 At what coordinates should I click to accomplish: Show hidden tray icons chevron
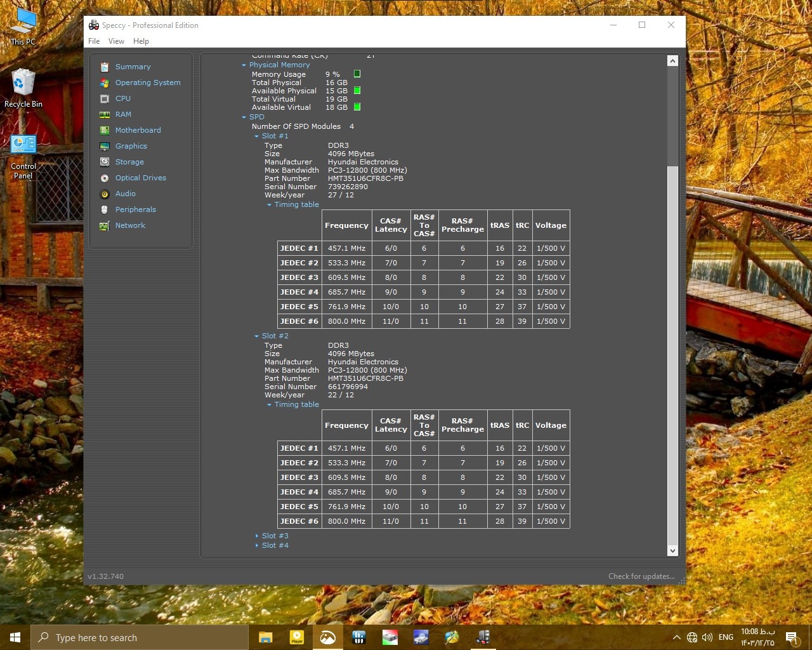(676, 637)
